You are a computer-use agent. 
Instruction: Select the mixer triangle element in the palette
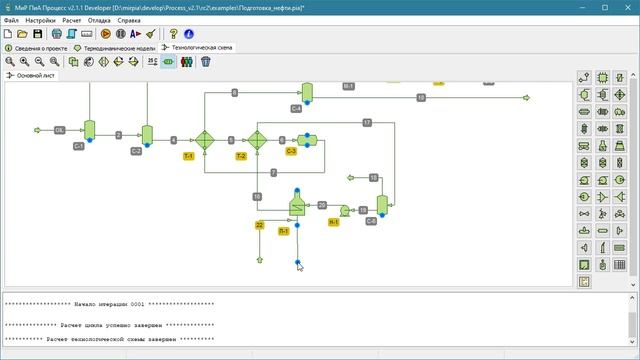tap(602, 197)
